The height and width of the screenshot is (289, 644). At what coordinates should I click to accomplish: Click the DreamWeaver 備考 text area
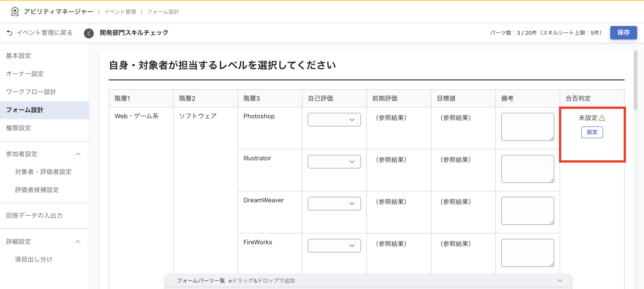click(x=527, y=211)
